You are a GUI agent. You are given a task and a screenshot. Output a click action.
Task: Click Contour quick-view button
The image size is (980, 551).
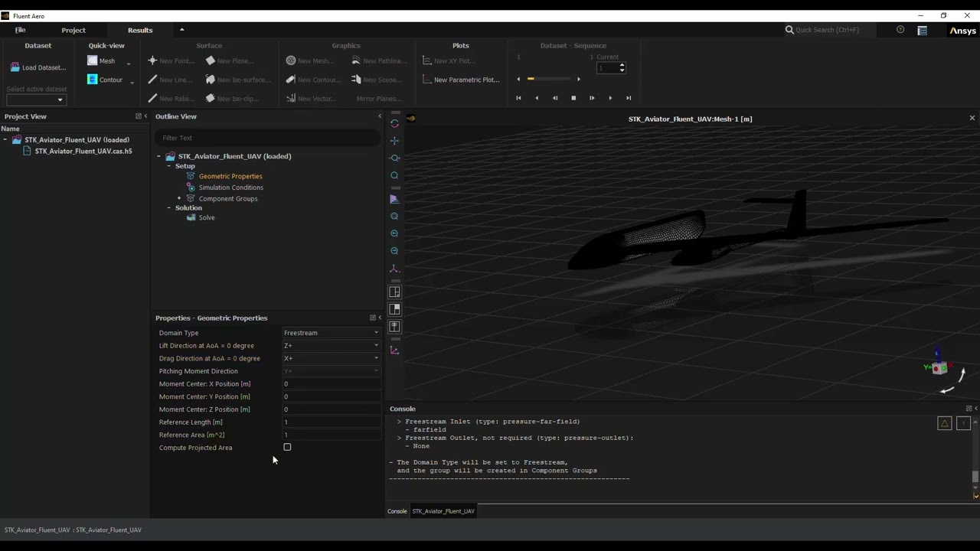pyautogui.click(x=105, y=80)
